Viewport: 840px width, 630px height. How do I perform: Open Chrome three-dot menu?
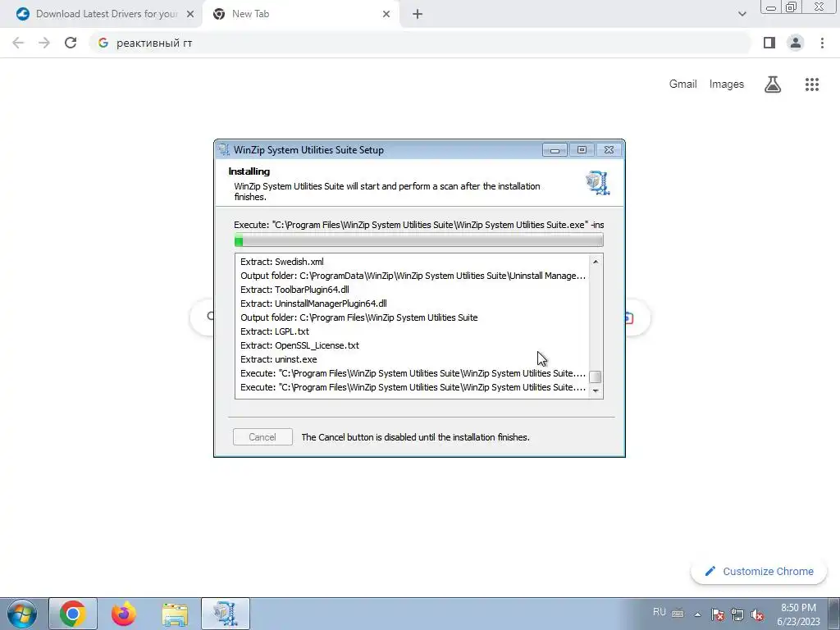coord(822,43)
